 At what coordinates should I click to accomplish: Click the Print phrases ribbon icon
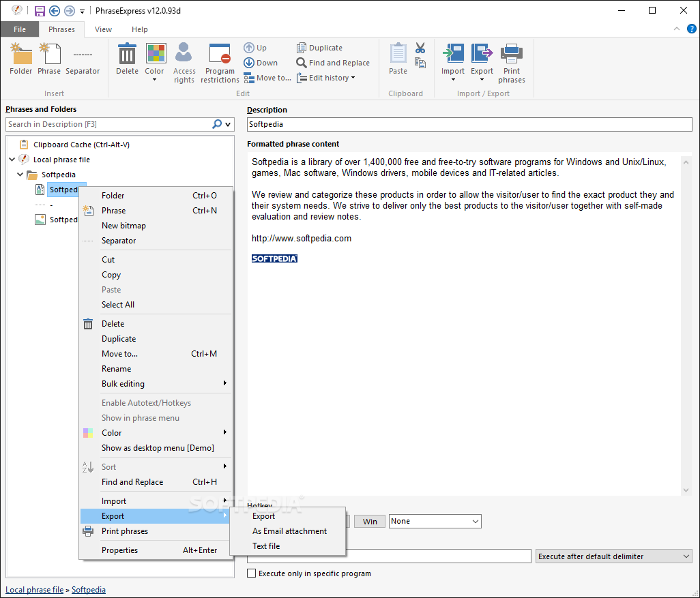click(x=512, y=63)
